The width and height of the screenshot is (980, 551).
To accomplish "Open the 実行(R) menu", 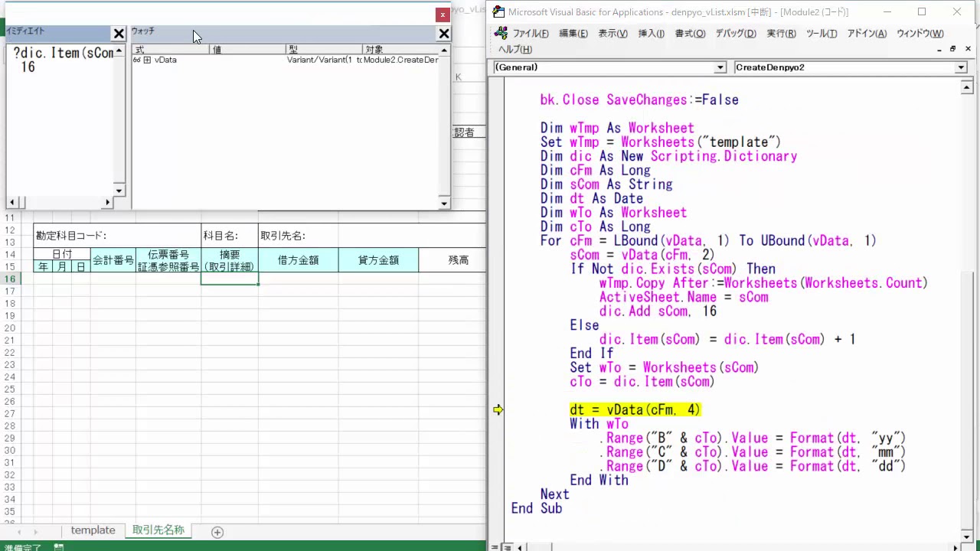I will coord(781,34).
